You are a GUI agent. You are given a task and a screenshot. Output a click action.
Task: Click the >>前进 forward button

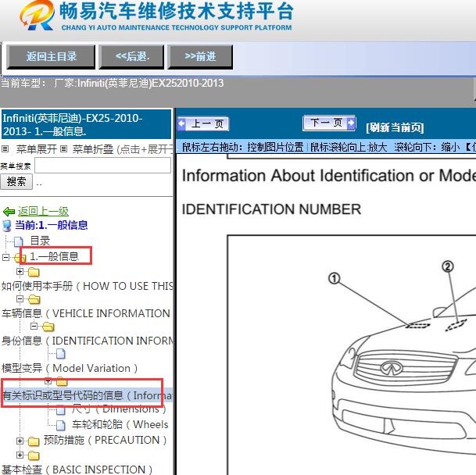point(200,56)
